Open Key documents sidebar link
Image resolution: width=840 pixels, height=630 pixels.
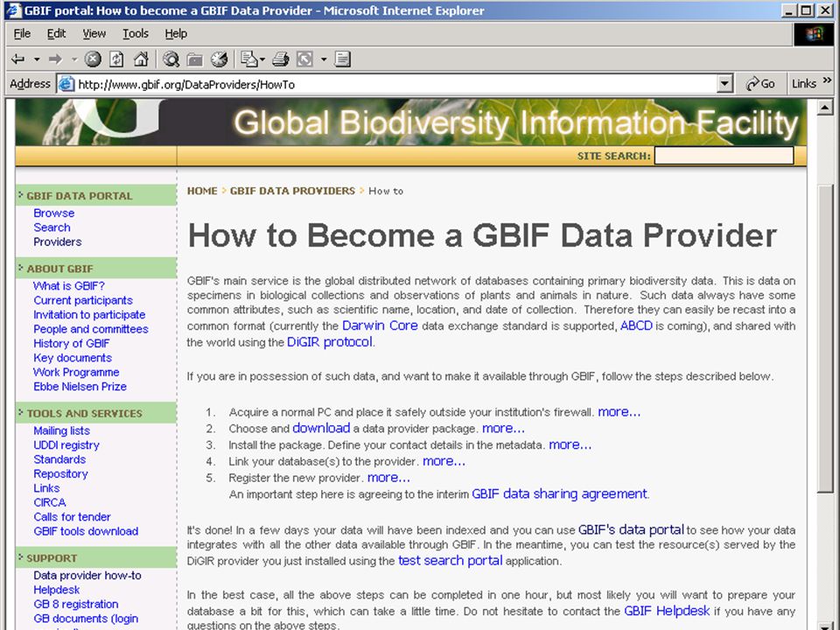pyautogui.click(x=73, y=358)
